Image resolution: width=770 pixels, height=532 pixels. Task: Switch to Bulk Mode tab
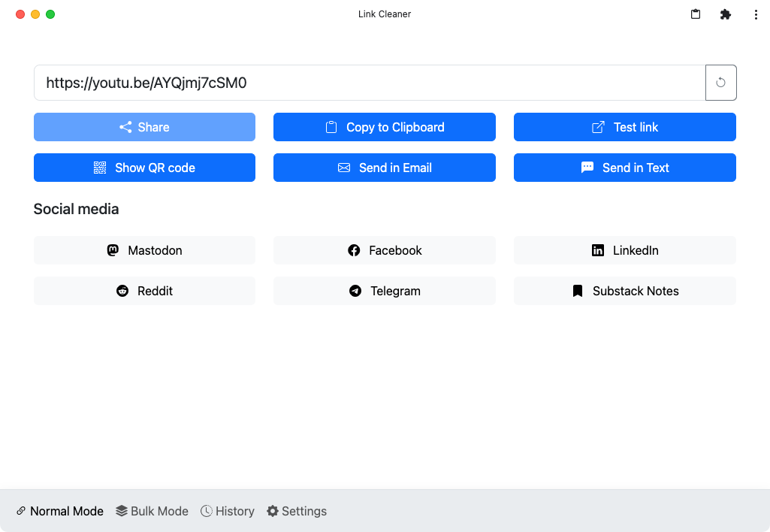152,512
